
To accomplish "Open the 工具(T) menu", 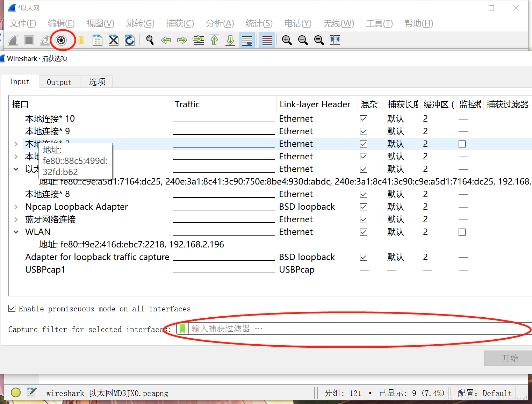I will pos(379,23).
